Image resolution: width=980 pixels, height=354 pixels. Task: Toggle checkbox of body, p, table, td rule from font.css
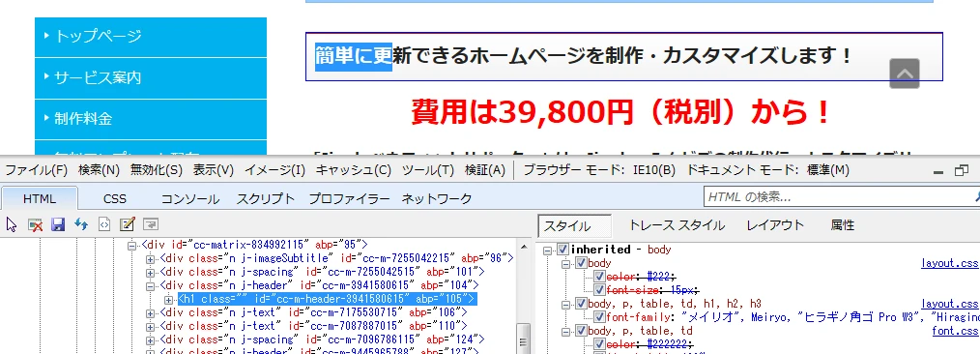coord(581,331)
